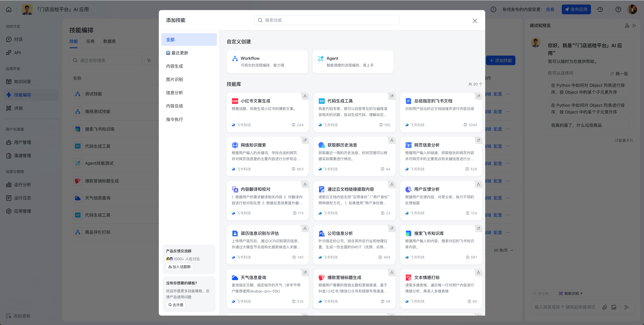Viewport: 644px width, 325px height.
Task: Open the 搜索飞书知识库 skill library card
Action: [441, 245]
